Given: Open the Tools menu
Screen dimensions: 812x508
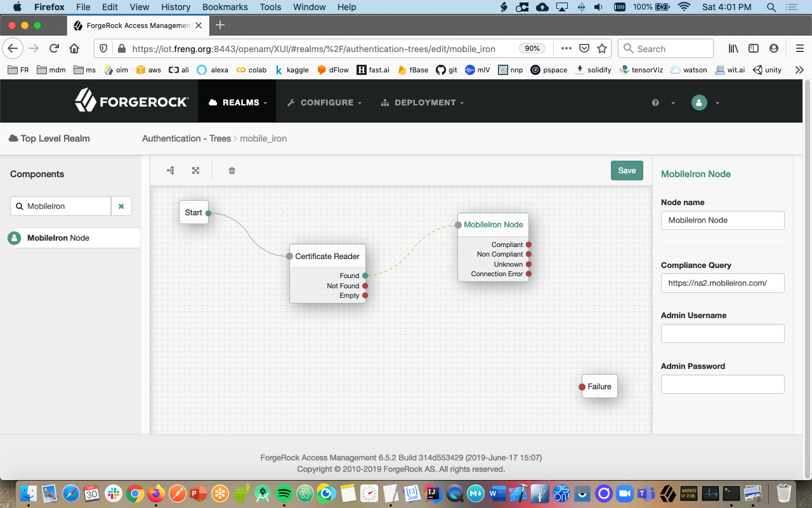Looking at the screenshot, I should (270, 7).
